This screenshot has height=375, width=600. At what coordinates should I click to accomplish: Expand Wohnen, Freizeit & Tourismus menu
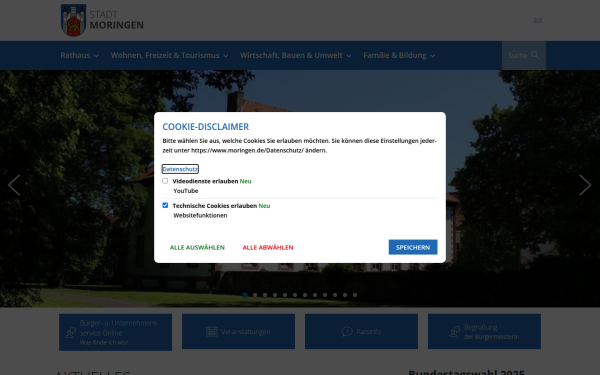(170, 55)
